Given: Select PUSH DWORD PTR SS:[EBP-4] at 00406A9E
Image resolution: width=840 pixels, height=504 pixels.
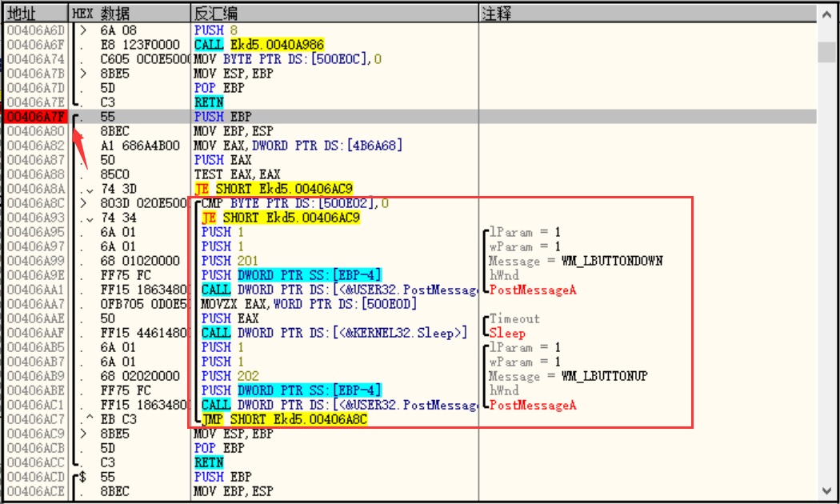Looking at the screenshot, I should [x=291, y=276].
